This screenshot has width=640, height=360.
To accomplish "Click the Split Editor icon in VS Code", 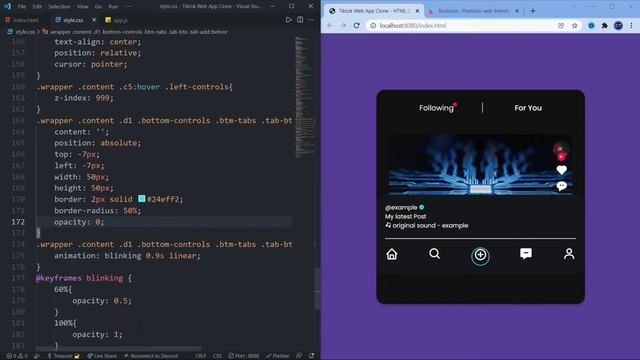I will click(300, 20).
